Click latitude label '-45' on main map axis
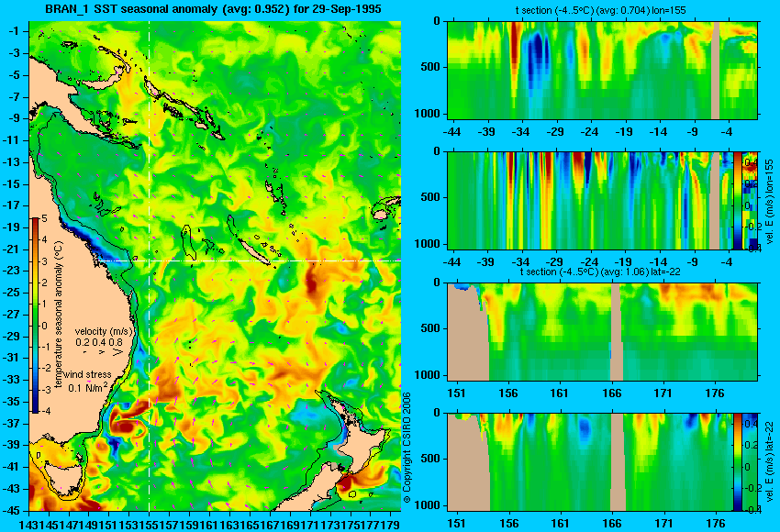The width and height of the screenshot is (780, 532). coord(11,511)
